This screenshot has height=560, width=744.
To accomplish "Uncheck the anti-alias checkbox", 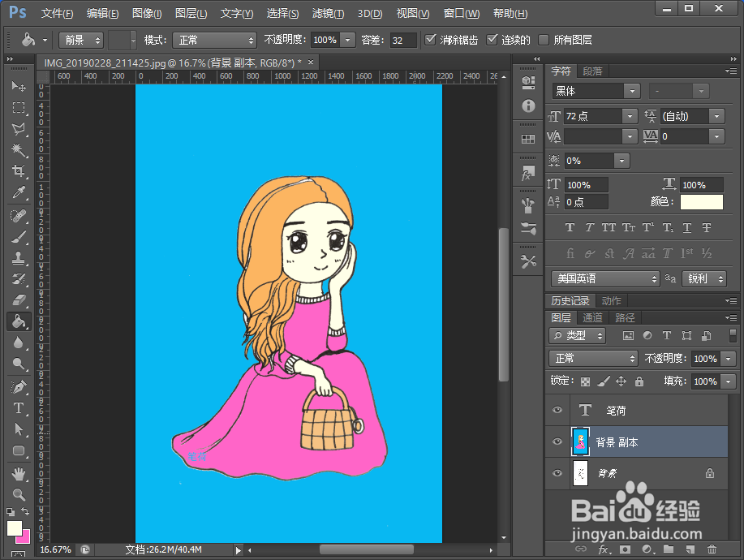I will (430, 40).
